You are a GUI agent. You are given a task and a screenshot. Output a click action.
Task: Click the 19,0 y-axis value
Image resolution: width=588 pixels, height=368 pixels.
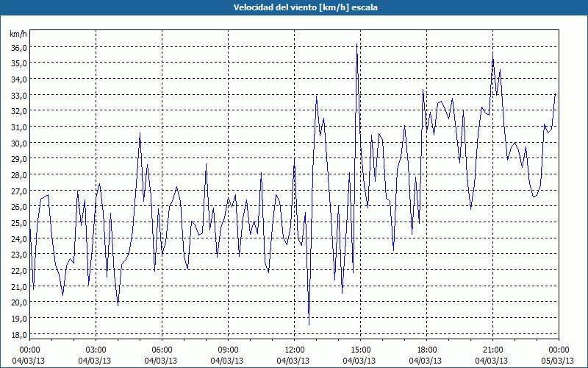tap(18, 319)
